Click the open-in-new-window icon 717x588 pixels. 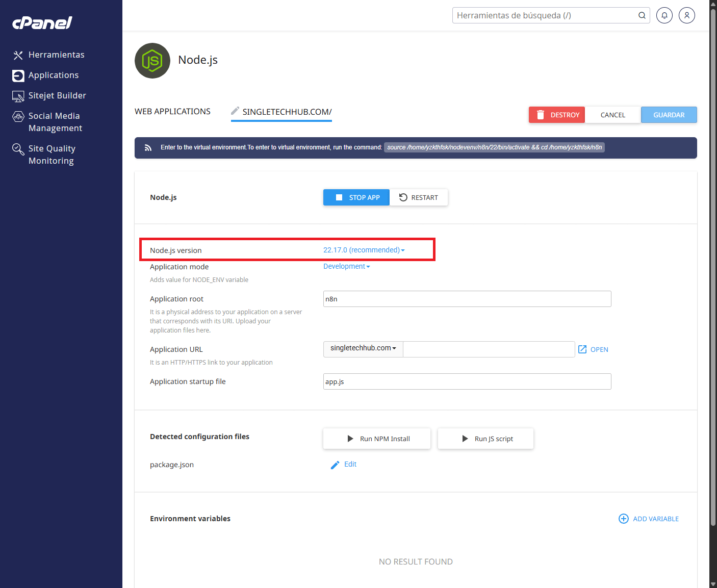coord(582,349)
